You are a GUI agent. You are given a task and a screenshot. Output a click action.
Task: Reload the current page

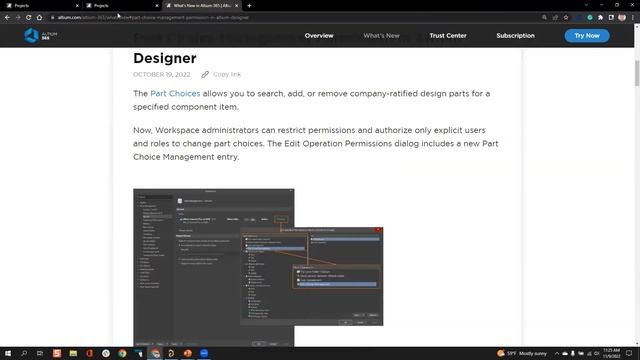click(x=29, y=18)
